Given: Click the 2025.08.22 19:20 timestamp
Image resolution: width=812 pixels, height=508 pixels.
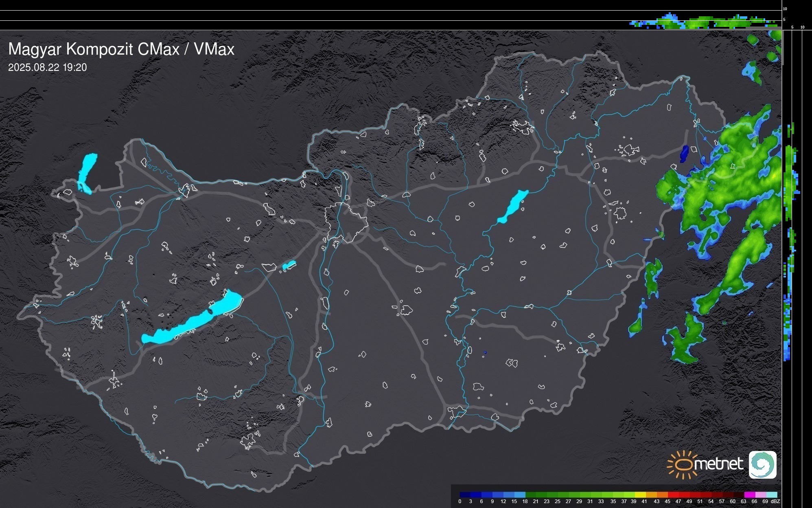Looking at the screenshot, I should pos(47,67).
